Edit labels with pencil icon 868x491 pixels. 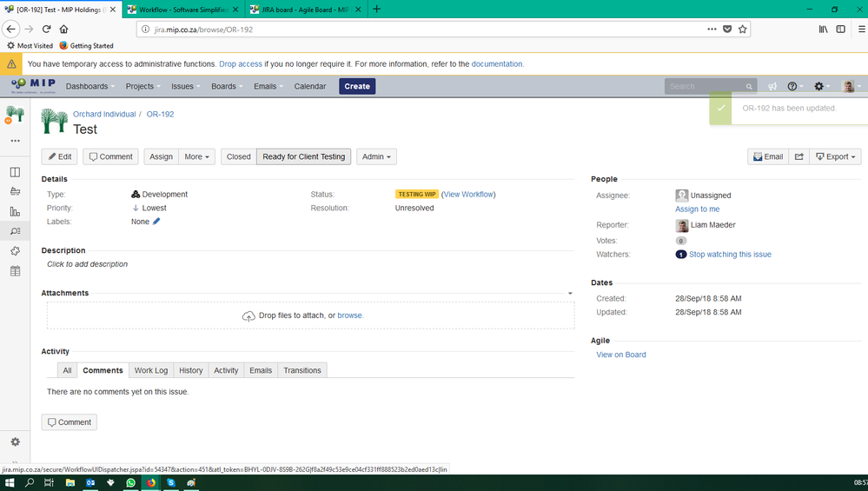pos(156,222)
